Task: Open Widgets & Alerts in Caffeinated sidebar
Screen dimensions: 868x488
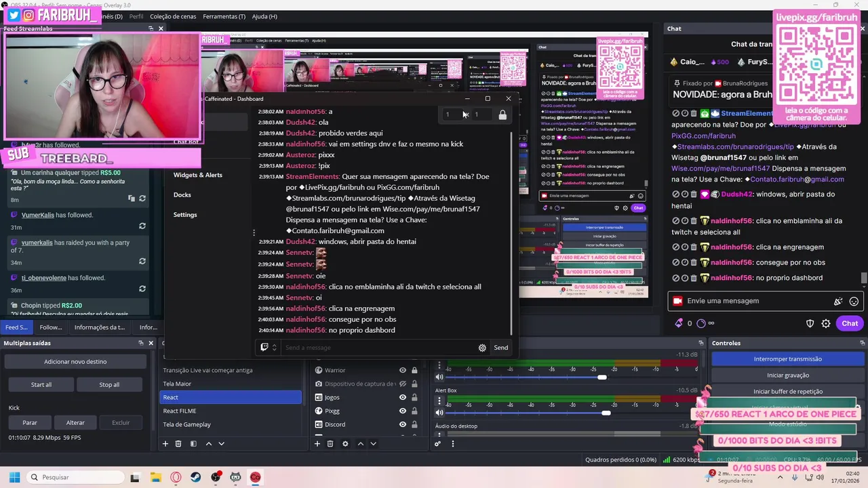Action: (x=197, y=175)
